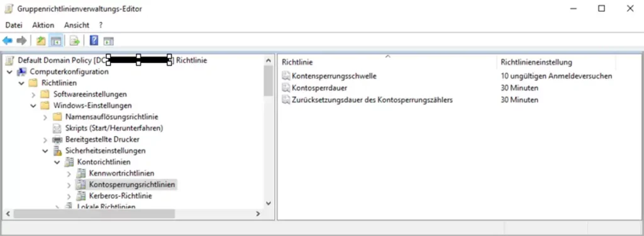Expand the Bereitgestellte Drucker node

click(x=45, y=140)
